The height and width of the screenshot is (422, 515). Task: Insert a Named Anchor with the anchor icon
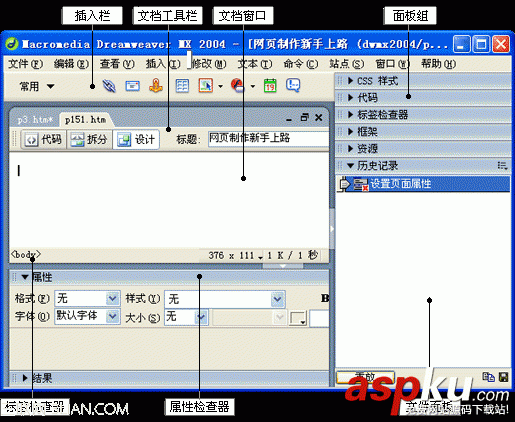(x=156, y=86)
